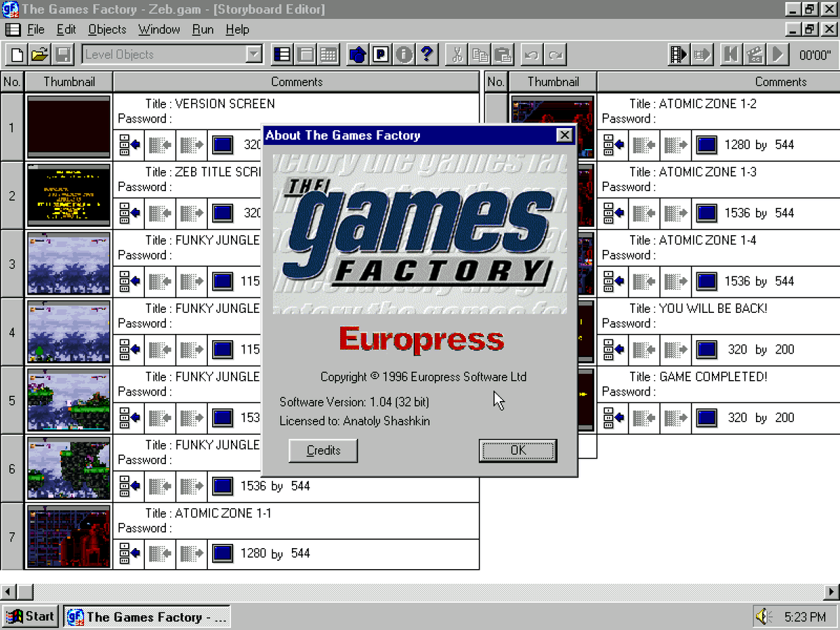This screenshot has height=630, width=840.
Task: Click the Copy toolbar icon
Action: pyautogui.click(x=480, y=55)
